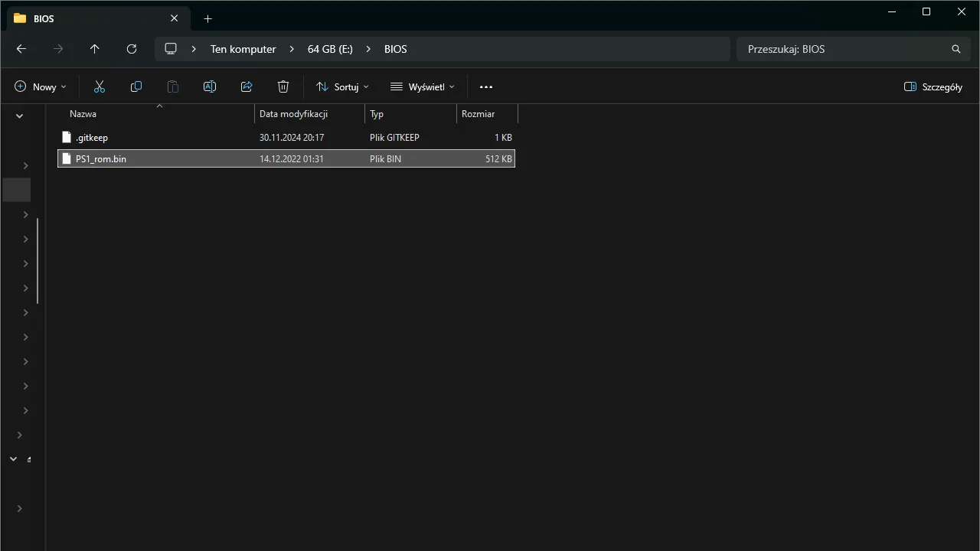
Task: Open the three-dots more options menu
Action: tap(486, 86)
